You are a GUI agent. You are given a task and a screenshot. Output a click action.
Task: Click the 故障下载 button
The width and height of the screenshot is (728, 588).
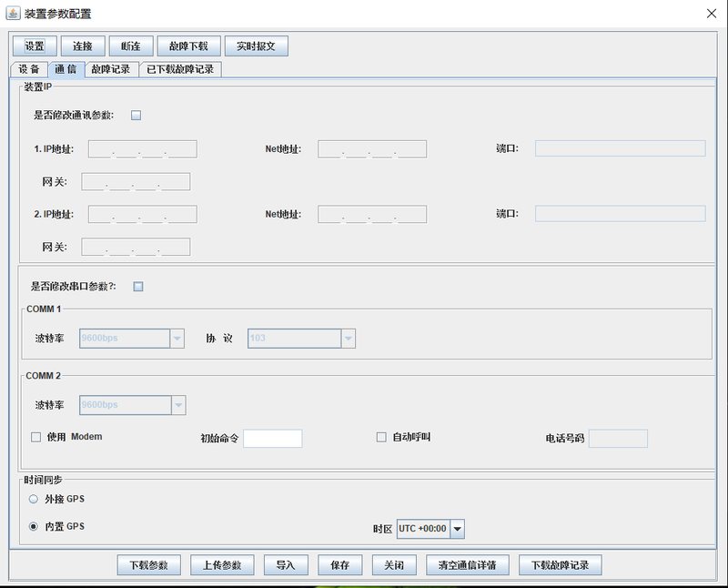[188, 46]
